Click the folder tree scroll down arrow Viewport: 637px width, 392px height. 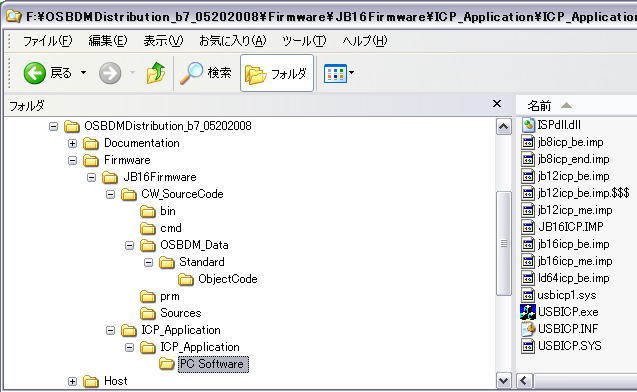point(504,381)
